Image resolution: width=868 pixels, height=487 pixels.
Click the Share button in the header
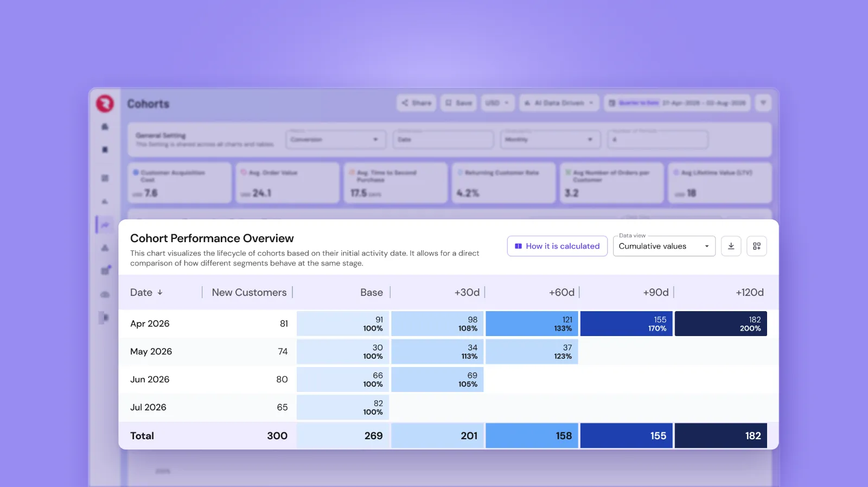[x=417, y=103]
